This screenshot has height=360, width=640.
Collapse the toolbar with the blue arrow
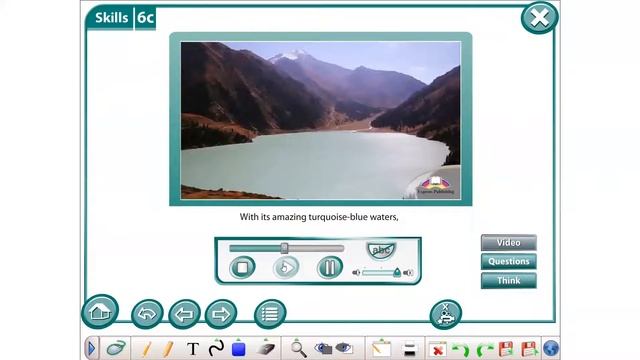[91, 349]
